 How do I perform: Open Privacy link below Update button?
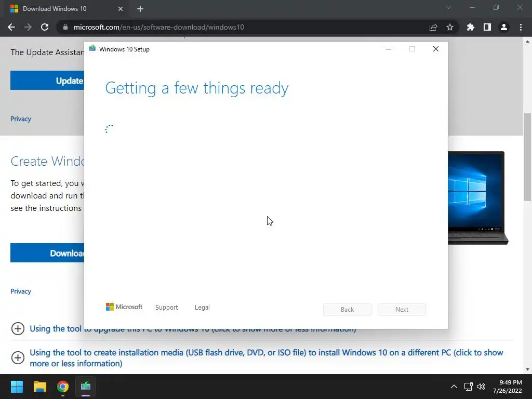(x=21, y=119)
